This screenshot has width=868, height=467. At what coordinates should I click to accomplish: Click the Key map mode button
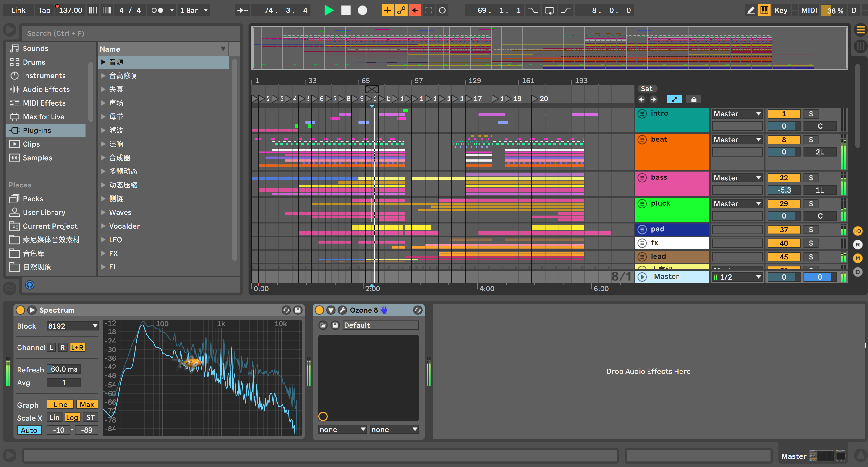(x=781, y=11)
